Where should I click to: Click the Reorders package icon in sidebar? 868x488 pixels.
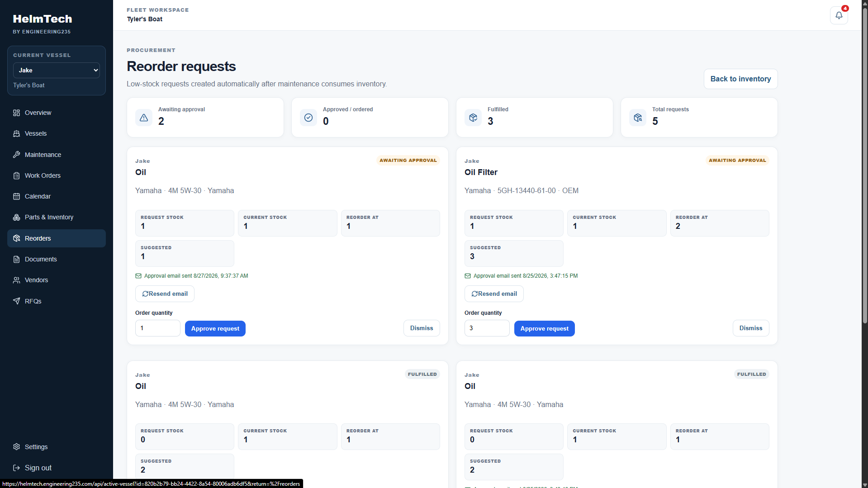click(17, 238)
